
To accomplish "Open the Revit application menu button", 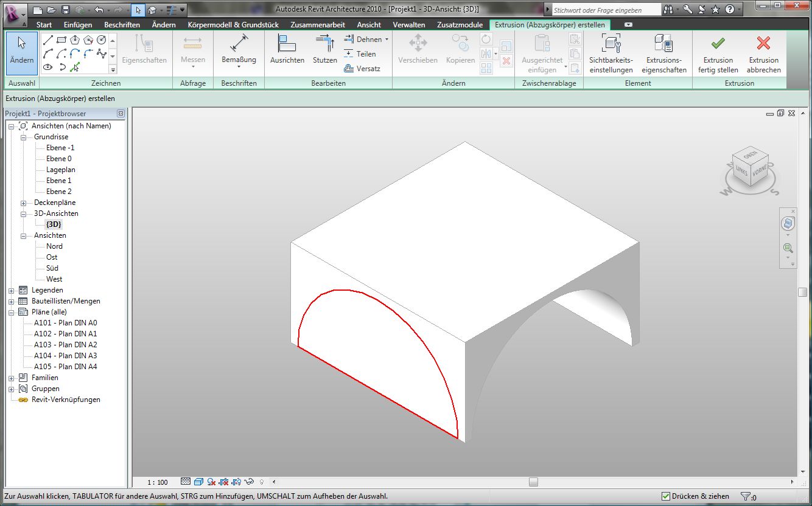I will coord(15,15).
